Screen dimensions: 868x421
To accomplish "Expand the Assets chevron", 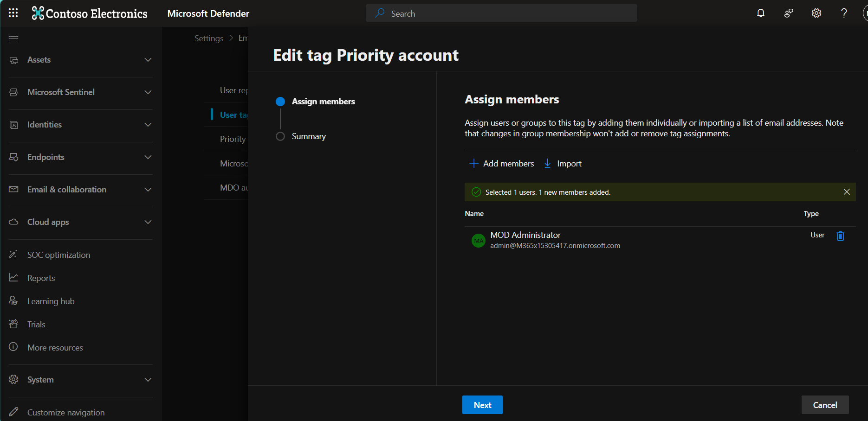I will tap(148, 60).
